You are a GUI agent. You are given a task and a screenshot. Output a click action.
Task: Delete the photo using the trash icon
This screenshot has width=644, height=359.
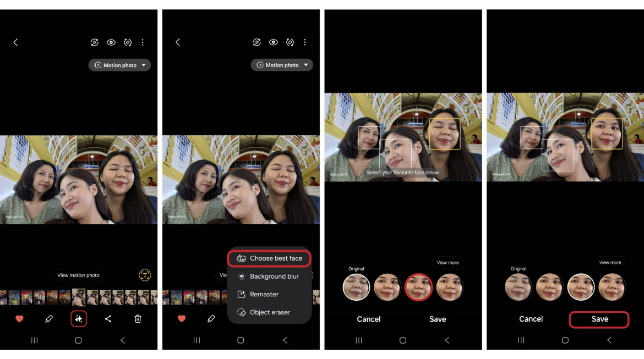point(138,319)
